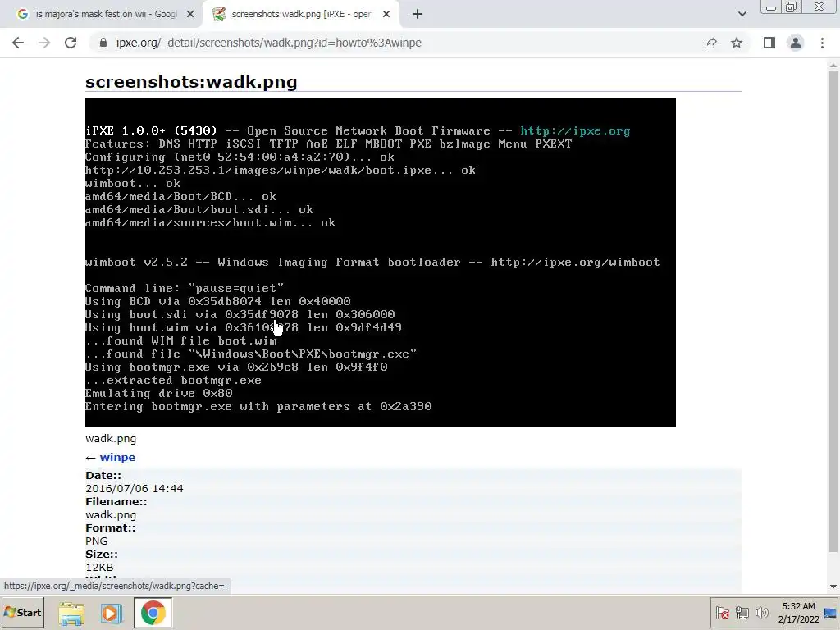Share this page from address bar
The height and width of the screenshot is (630, 840).
point(710,43)
